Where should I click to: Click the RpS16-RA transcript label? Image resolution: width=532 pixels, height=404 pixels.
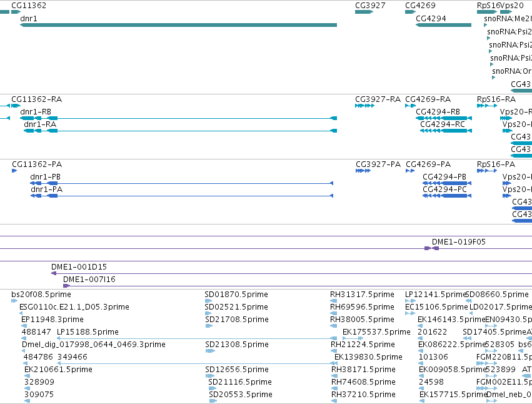pyautogui.click(x=496, y=99)
